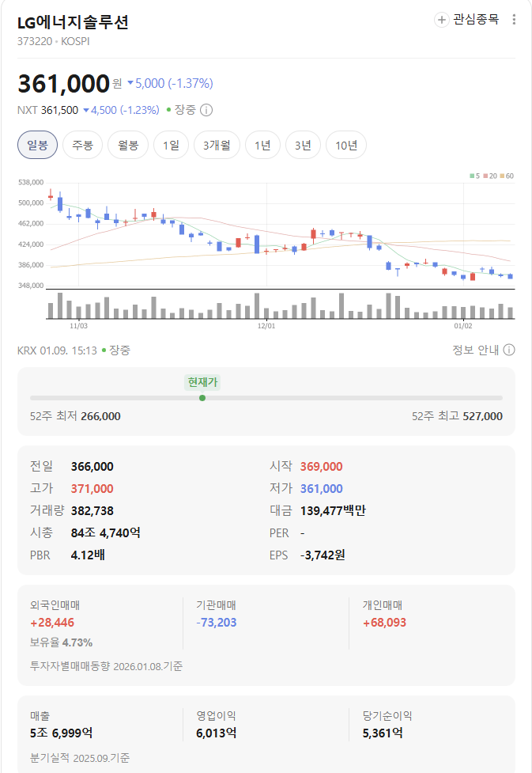
Task: Click the 시총 value 84조 4,740억
Action: 105,533
